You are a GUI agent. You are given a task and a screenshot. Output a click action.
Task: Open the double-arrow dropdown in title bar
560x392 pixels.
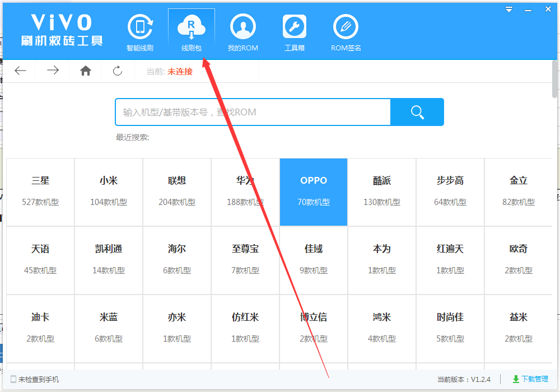click(x=508, y=9)
